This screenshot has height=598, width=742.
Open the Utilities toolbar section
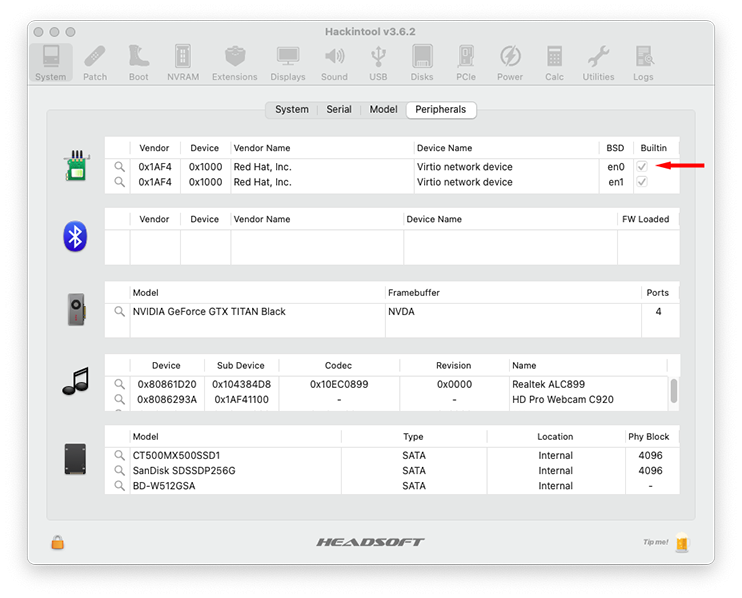(598, 63)
